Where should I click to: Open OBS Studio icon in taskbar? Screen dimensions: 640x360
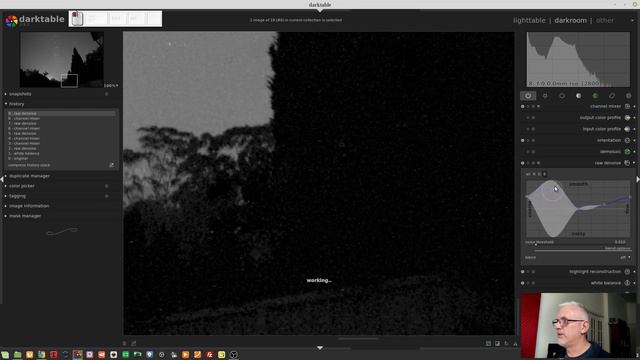pos(233,355)
